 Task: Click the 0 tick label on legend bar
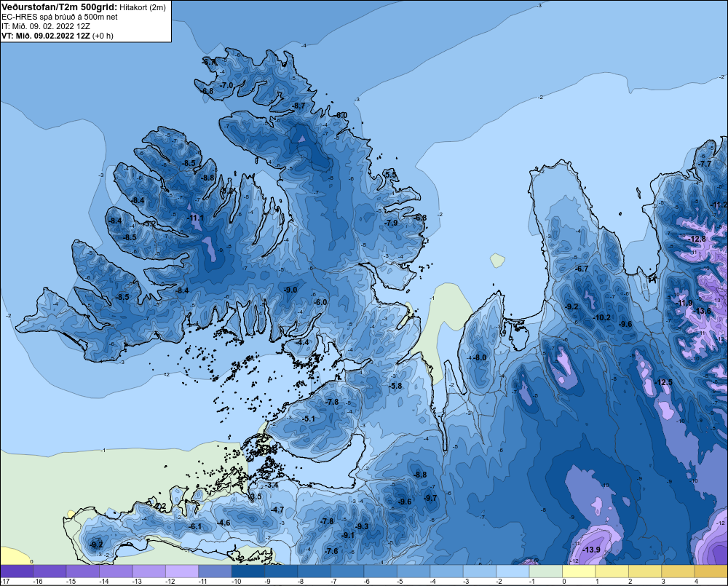point(564,582)
